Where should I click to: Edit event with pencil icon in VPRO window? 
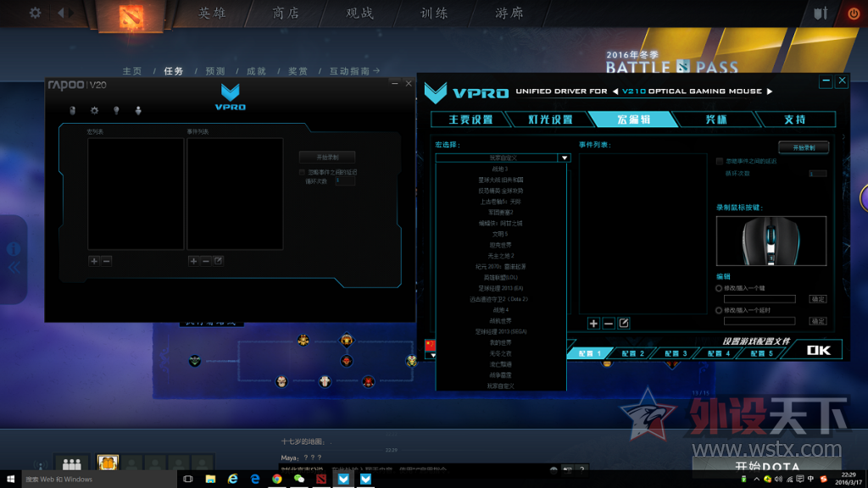pos(623,323)
